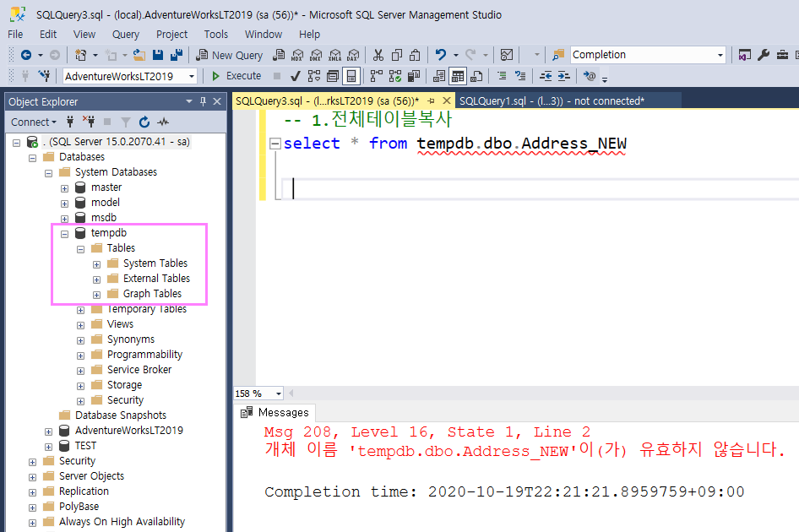Expand the Views folder under tempdb
This screenshot has width=799, height=532.
point(80,325)
